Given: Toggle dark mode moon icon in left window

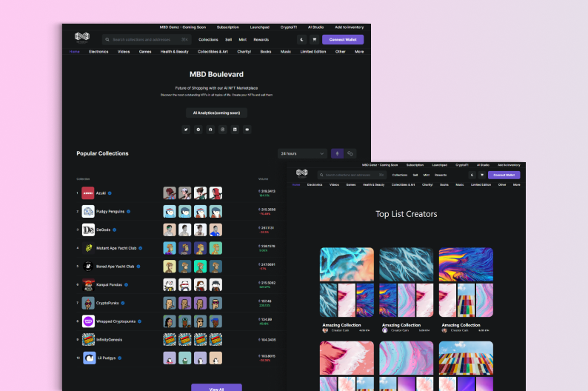Looking at the screenshot, I should 302,39.
